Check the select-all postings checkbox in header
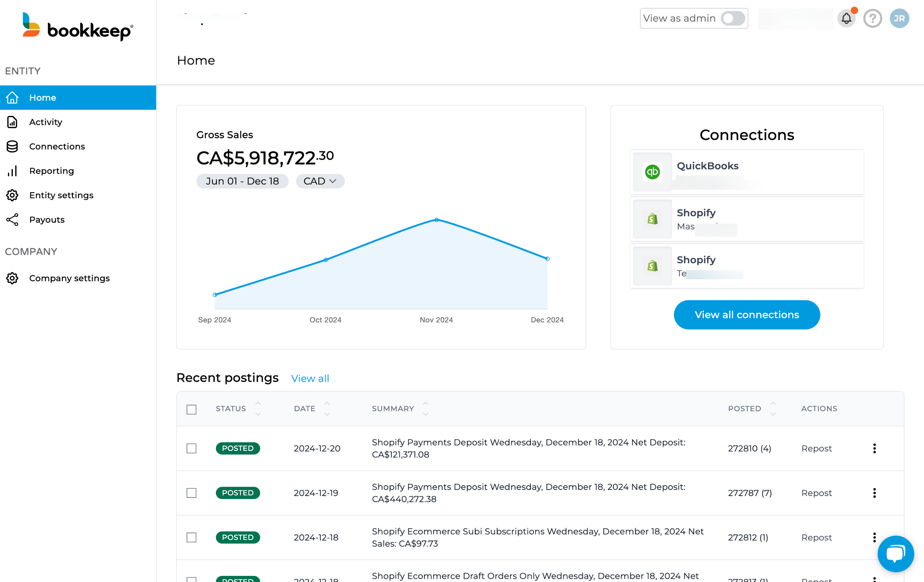Viewport: 924px width, 582px height. [191, 409]
